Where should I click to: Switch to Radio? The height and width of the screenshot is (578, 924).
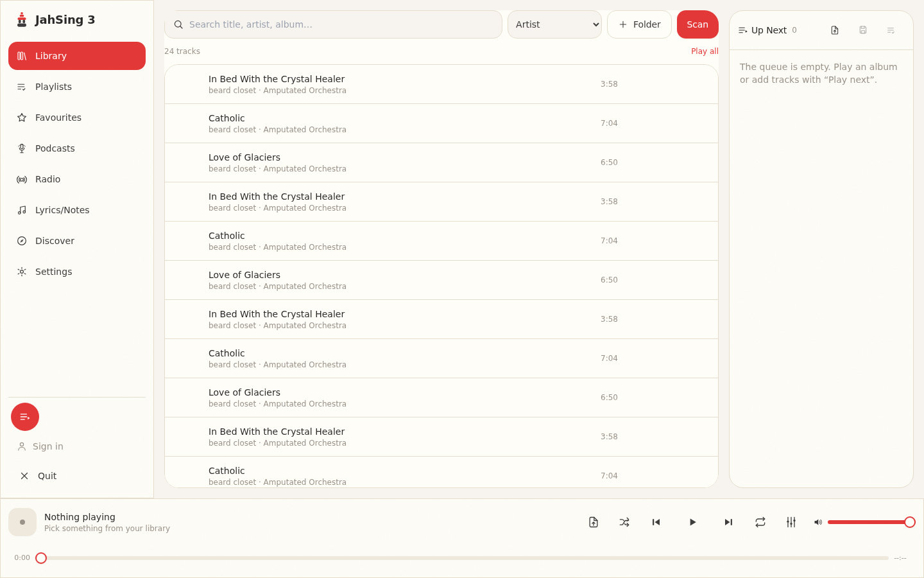tap(77, 179)
